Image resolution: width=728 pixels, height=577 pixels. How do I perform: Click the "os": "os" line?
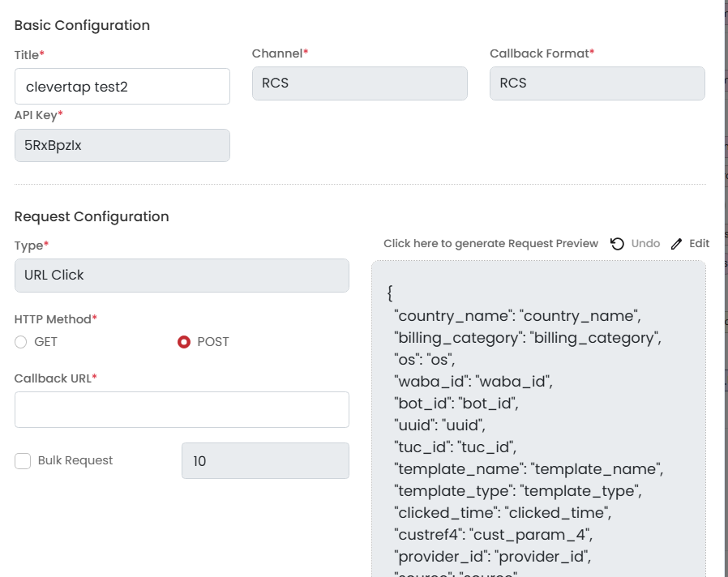click(424, 360)
